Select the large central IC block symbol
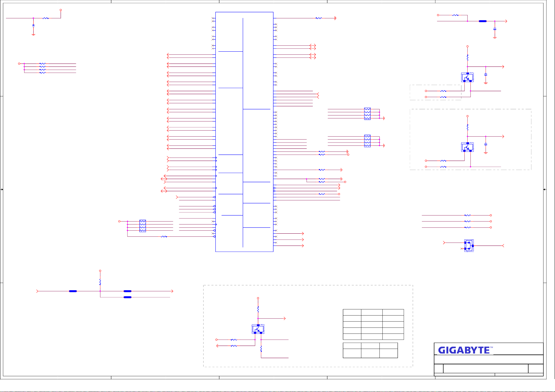 tap(244, 132)
